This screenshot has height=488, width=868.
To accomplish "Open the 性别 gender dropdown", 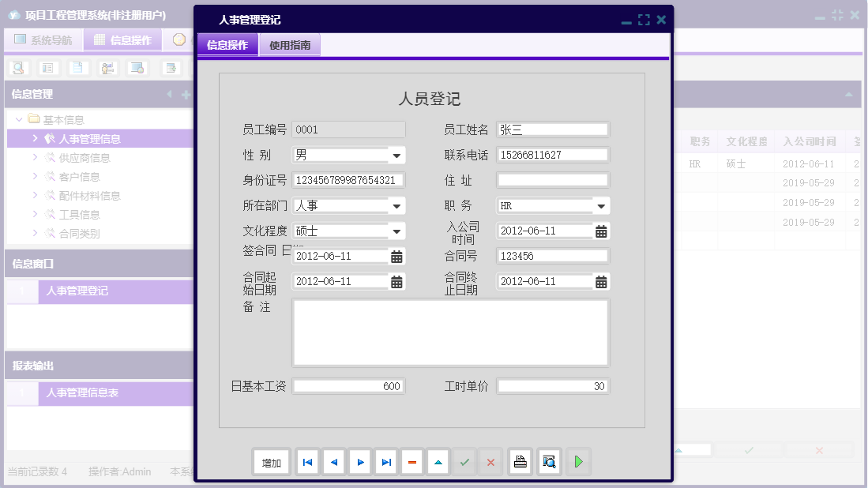I will (x=398, y=155).
